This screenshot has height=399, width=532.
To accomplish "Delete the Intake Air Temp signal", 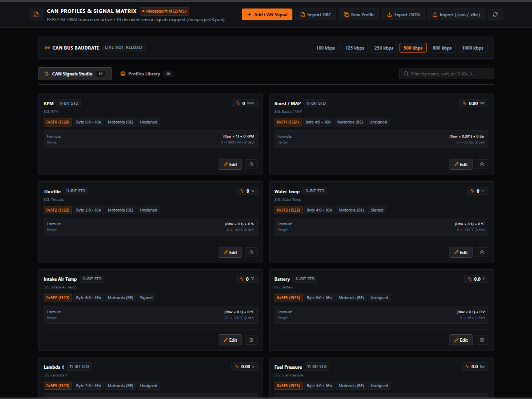I will coord(251,340).
